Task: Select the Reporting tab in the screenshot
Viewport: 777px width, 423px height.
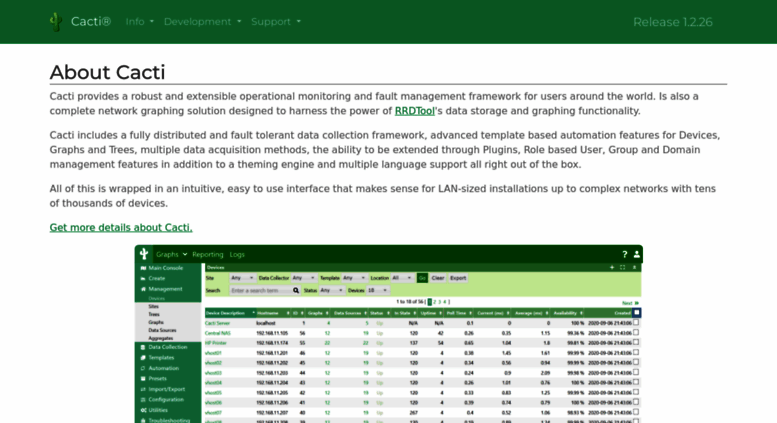Action: [x=208, y=254]
